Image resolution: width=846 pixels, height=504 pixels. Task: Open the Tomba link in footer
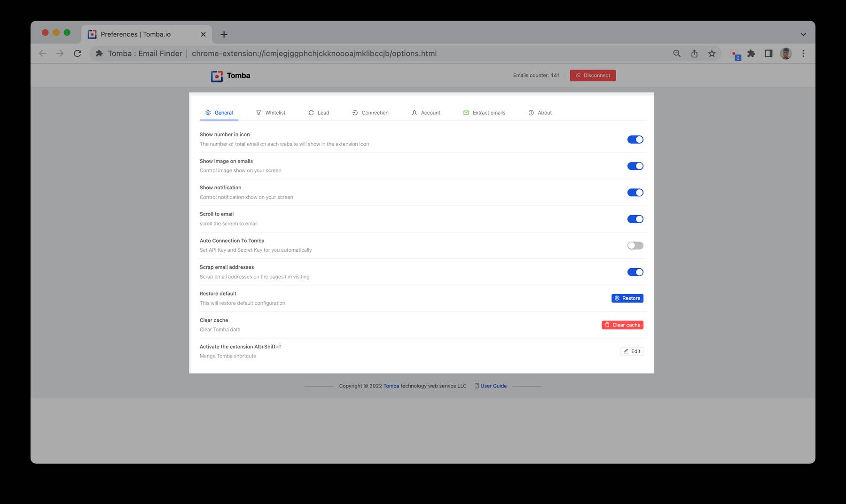(391, 386)
